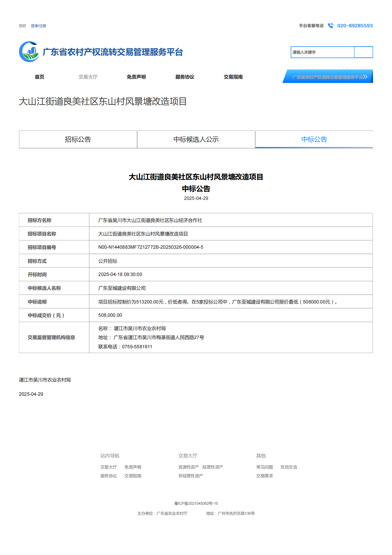Click the search button beside the keyword box
This screenshot has width=392, height=555.
pos(364,52)
